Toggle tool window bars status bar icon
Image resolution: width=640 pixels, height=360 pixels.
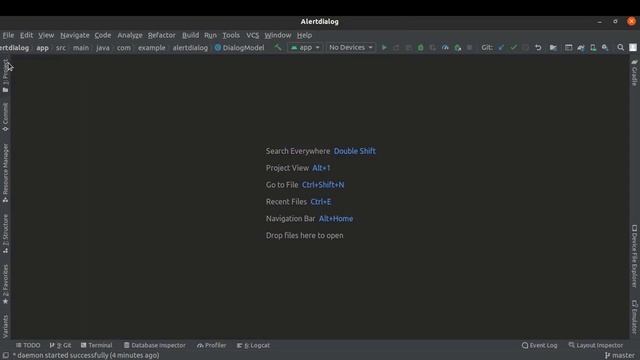pyautogui.click(x=6, y=356)
